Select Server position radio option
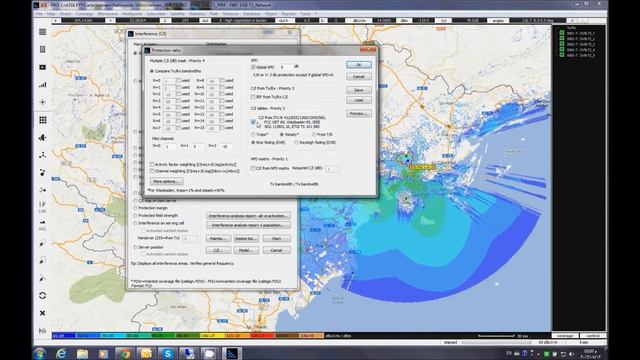The image size is (640, 360). (136, 247)
